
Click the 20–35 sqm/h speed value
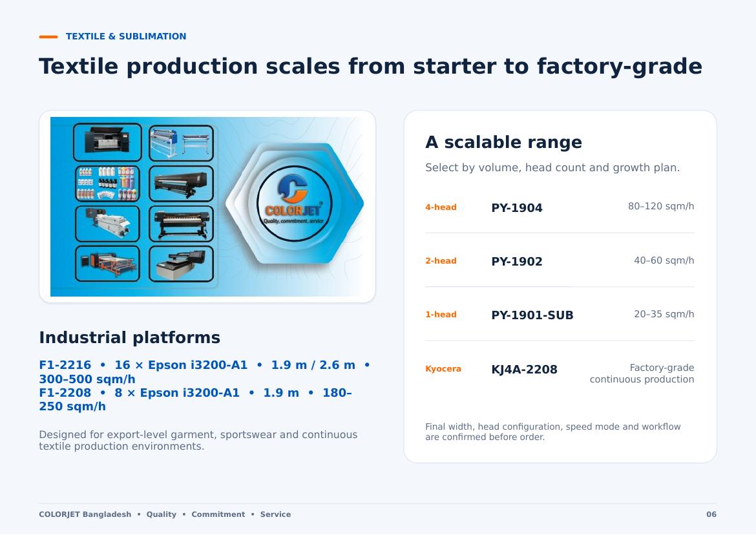click(664, 314)
